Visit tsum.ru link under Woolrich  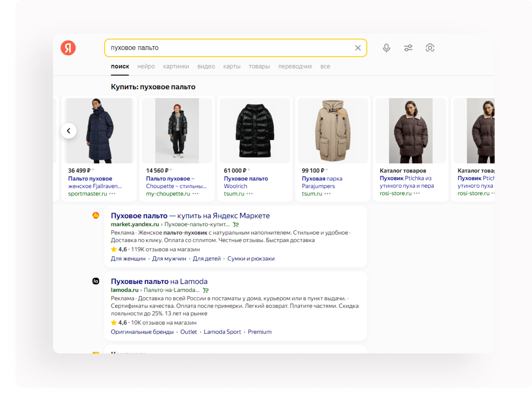coord(234,194)
